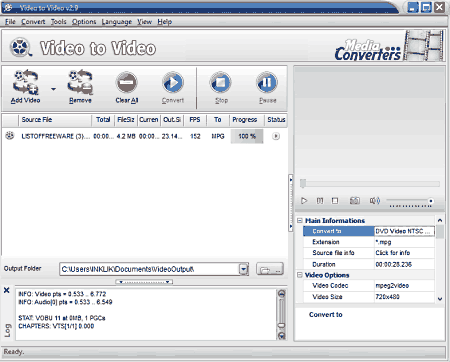Click the Status column header

click(276, 120)
